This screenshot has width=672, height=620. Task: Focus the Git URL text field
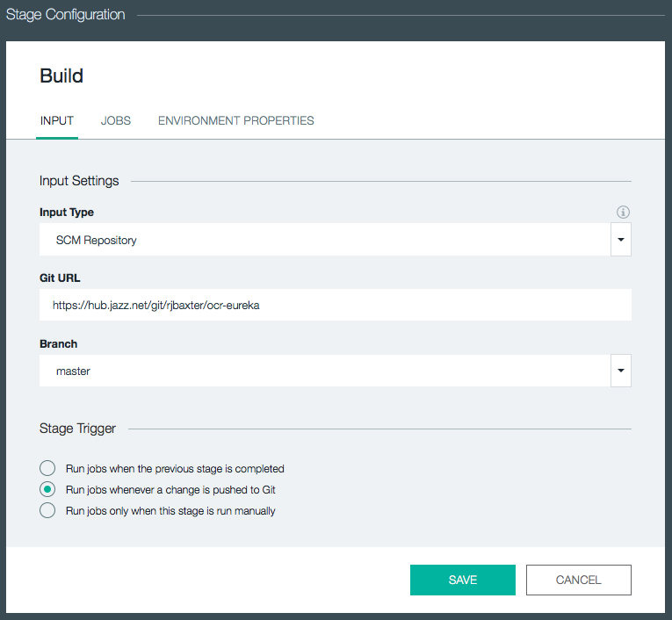pyautogui.click(x=335, y=306)
